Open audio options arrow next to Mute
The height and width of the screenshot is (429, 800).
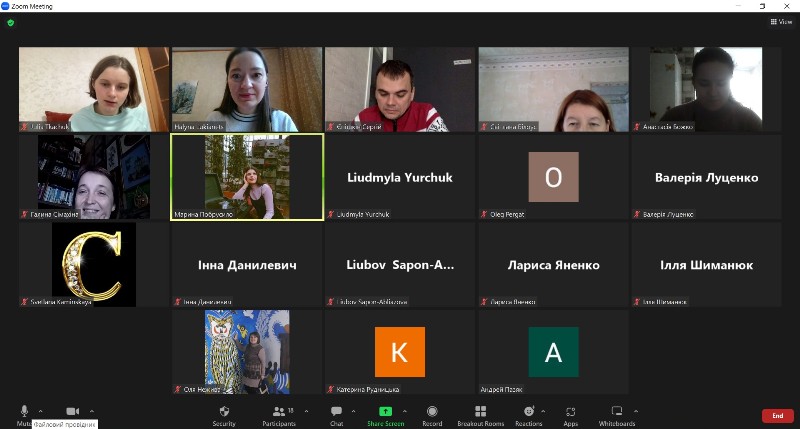40,411
